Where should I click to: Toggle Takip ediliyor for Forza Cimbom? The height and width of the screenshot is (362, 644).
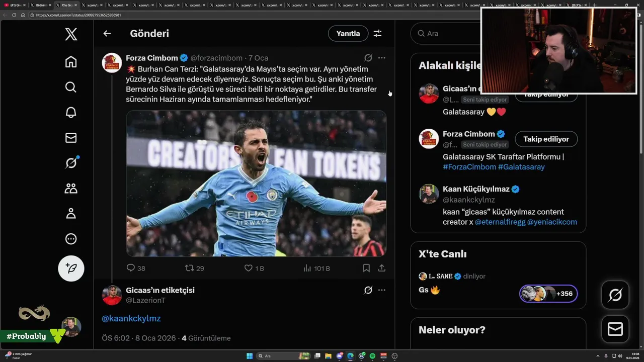pyautogui.click(x=546, y=139)
